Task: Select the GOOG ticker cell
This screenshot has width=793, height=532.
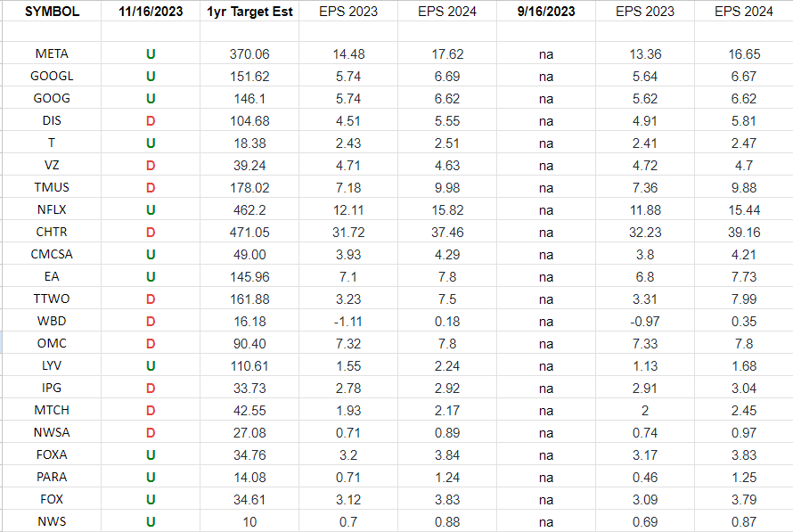Action: (52, 98)
